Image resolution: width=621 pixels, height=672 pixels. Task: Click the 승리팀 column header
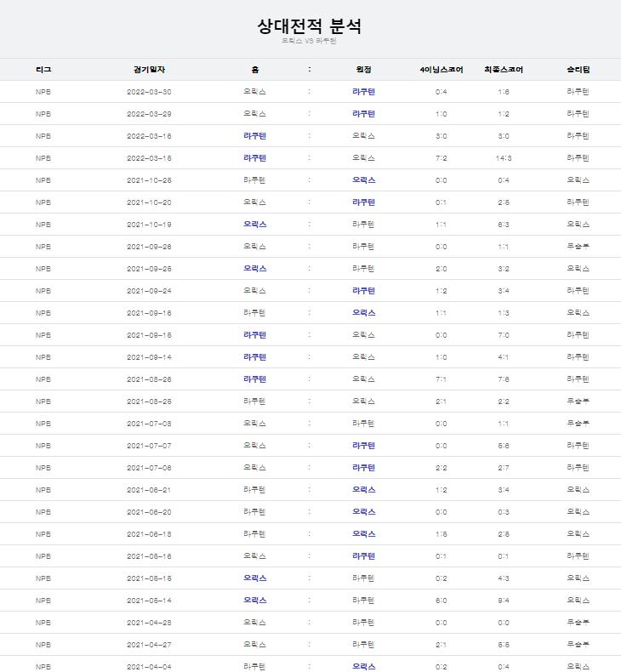coord(578,70)
